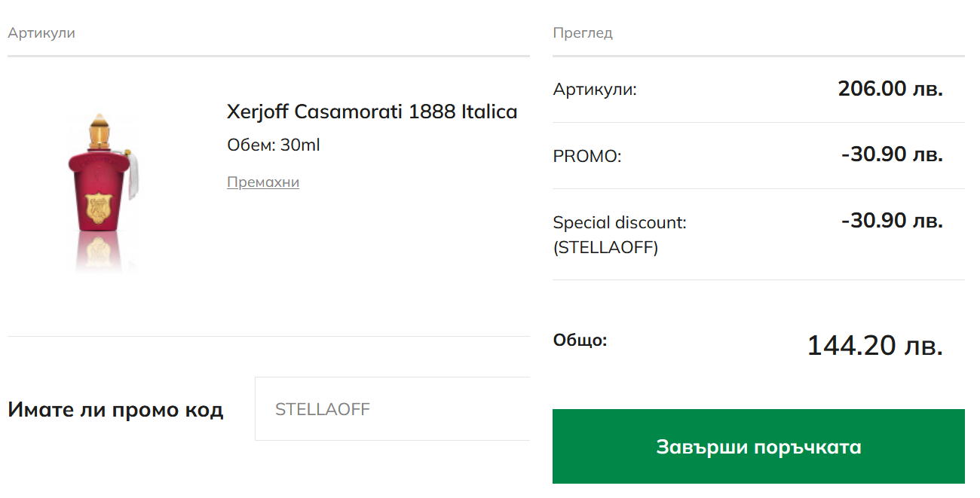Select the 144.20 лв. order total
Image resolution: width=980 pixels, height=498 pixels.
coord(874,346)
